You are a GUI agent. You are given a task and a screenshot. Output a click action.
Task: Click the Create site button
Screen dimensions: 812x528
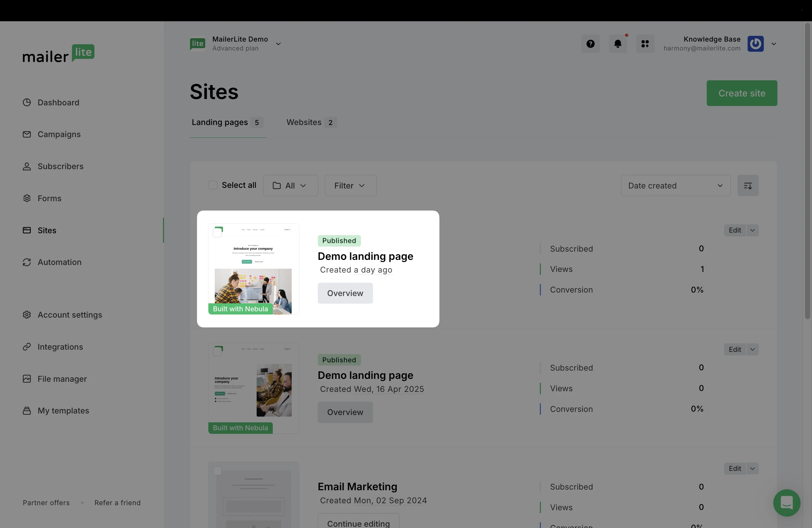(x=741, y=93)
